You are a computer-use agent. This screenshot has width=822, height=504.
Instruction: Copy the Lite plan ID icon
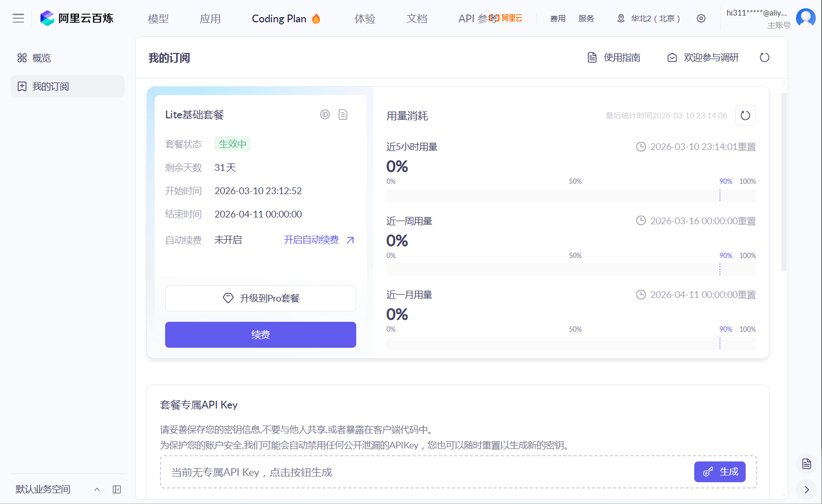325,115
